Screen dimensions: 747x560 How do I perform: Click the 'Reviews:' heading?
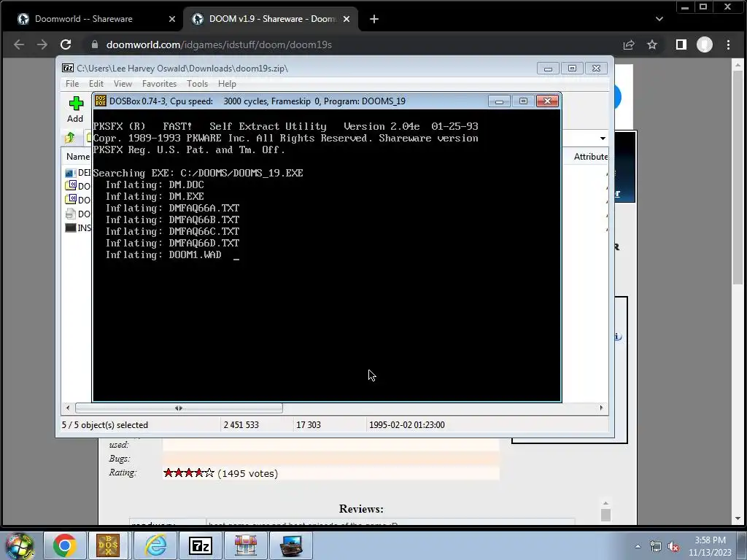click(361, 508)
